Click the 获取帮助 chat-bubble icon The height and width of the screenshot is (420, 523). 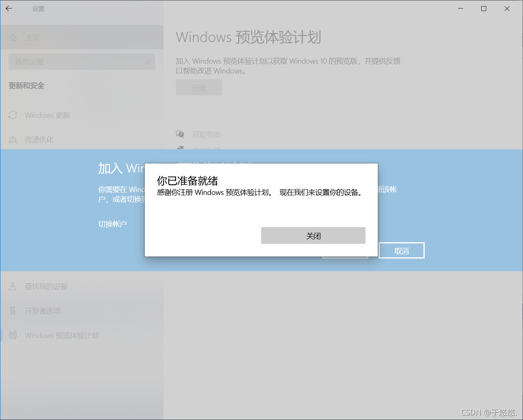(180, 134)
